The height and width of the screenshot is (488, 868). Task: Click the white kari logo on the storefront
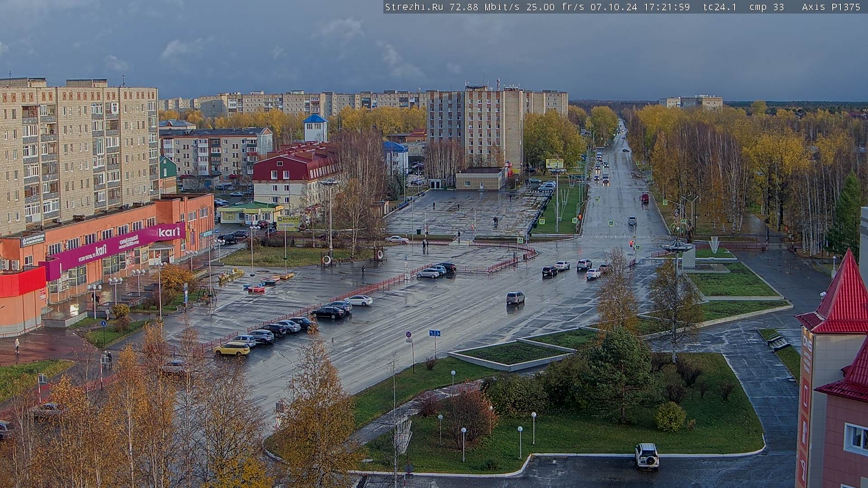[169, 232]
